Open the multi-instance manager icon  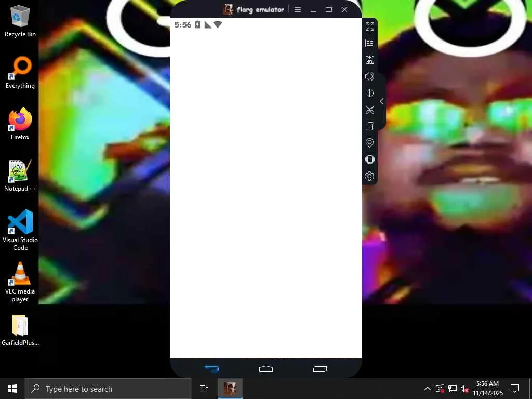[369, 126]
